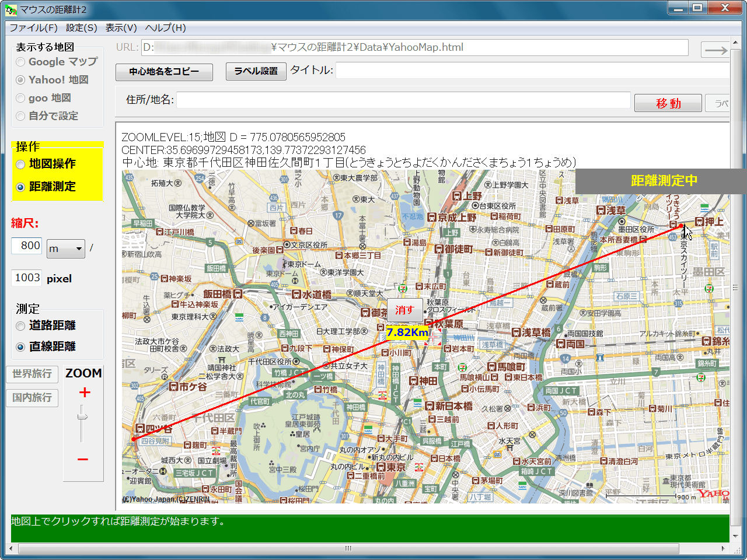
Task: Click the horizontal scrollbar right arrow
Action: pos(723,548)
